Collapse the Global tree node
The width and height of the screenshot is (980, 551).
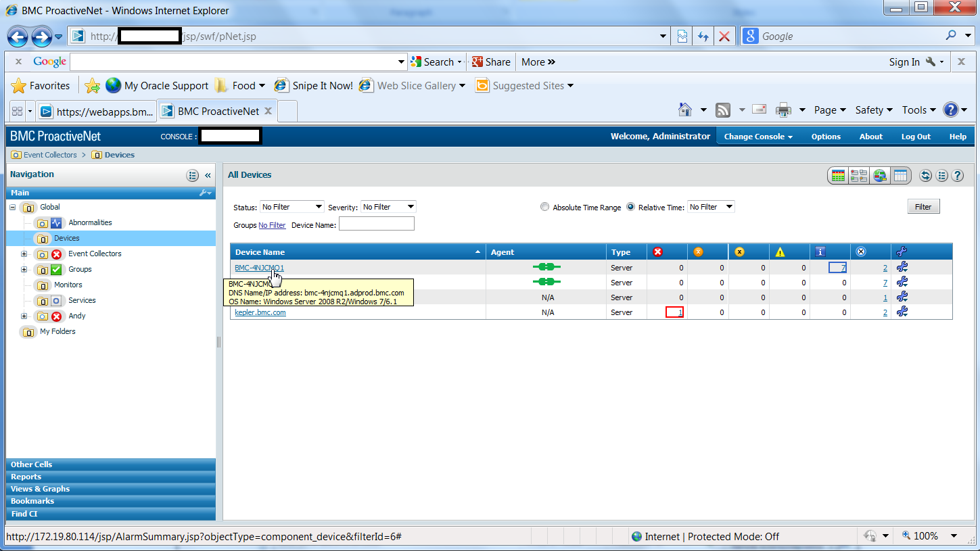[x=12, y=207]
